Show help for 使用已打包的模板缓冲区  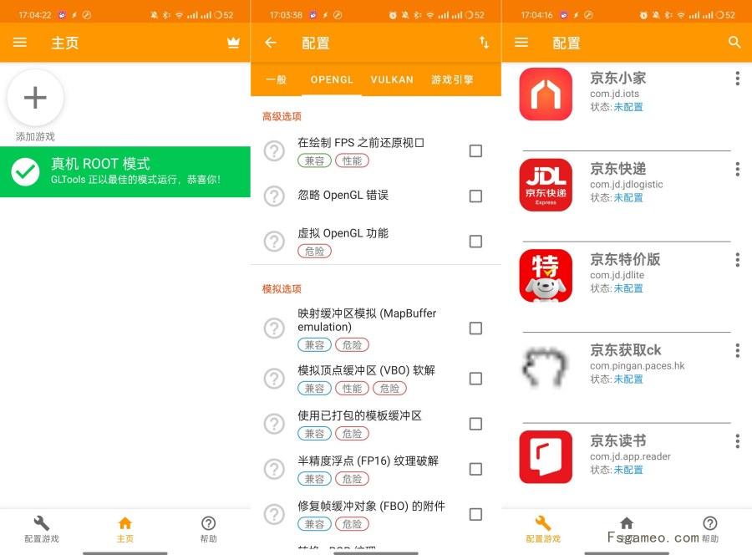click(274, 424)
